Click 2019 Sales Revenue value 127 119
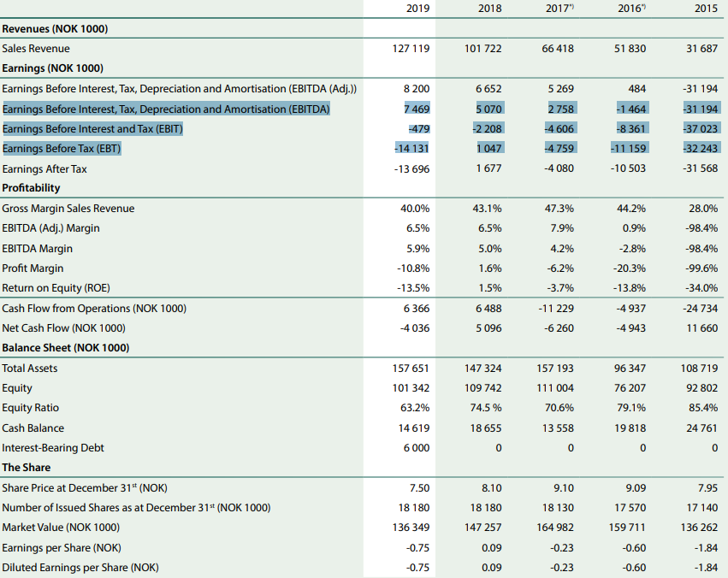The height and width of the screenshot is (578, 728). (x=411, y=48)
